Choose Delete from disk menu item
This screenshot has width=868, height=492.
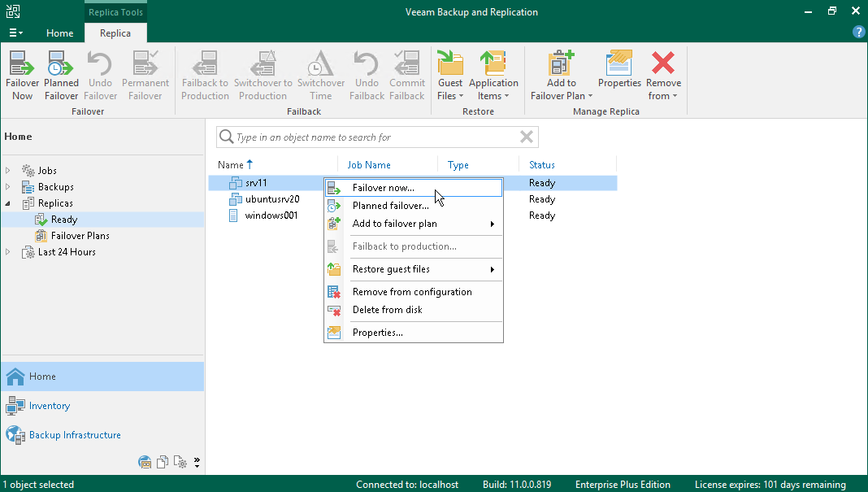click(414, 310)
